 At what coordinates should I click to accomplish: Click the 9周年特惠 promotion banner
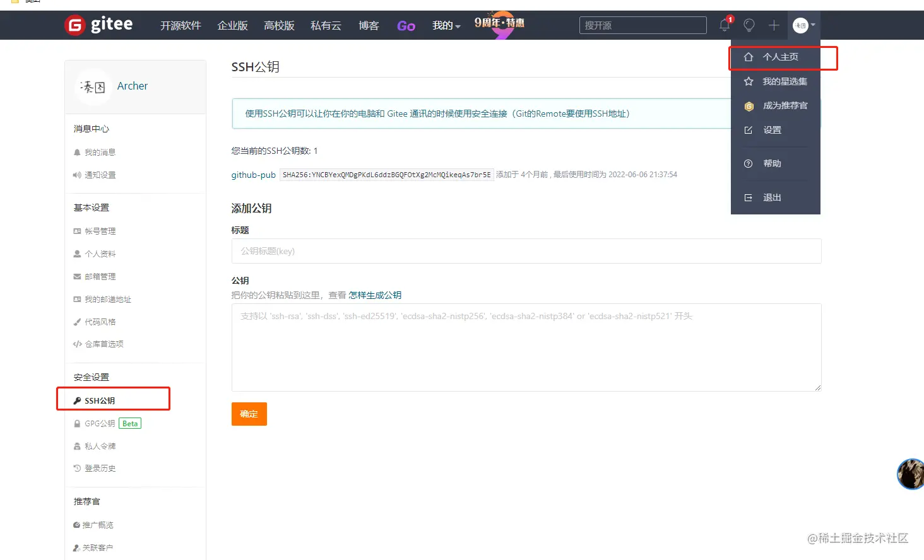pyautogui.click(x=500, y=24)
